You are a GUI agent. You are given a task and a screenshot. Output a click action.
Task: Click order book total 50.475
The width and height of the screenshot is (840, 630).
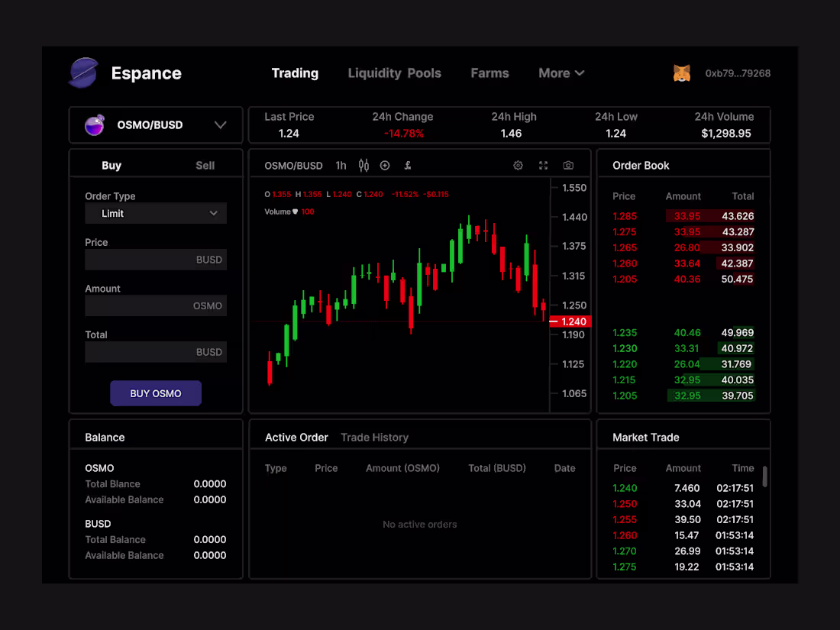[737, 279]
